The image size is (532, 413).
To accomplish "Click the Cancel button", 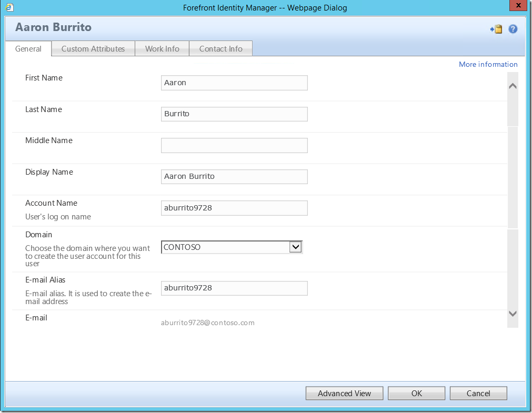I will point(478,394).
